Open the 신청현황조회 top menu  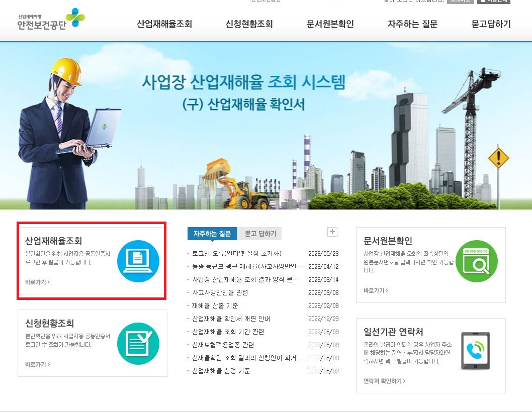pos(249,24)
